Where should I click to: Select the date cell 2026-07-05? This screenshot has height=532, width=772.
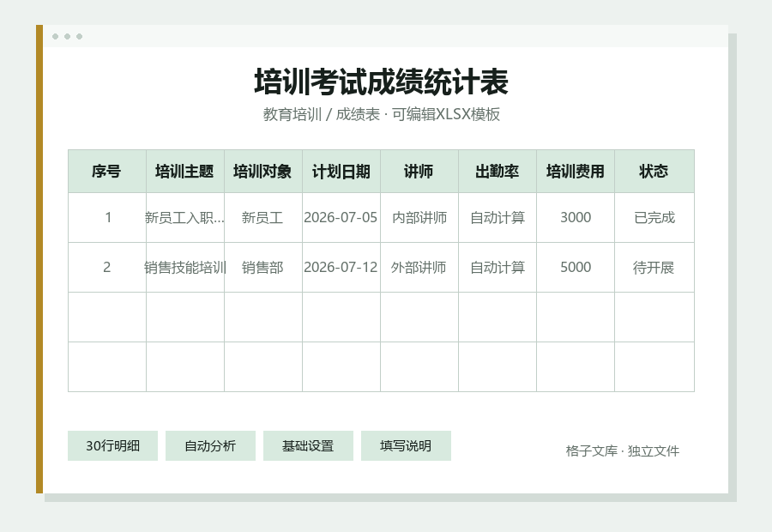coord(341,218)
